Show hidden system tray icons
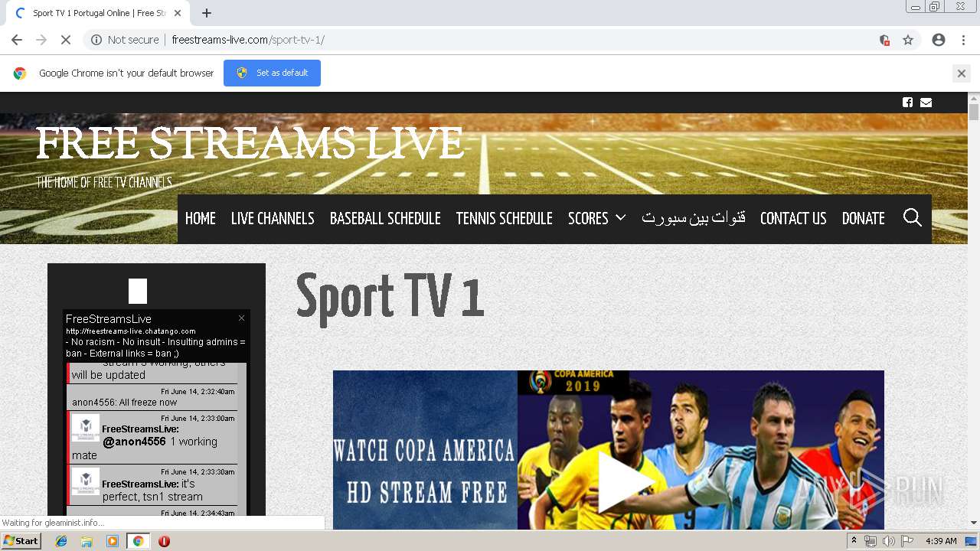This screenshot has height=551, width=980. pyautogui.click(x=854, y=541)
